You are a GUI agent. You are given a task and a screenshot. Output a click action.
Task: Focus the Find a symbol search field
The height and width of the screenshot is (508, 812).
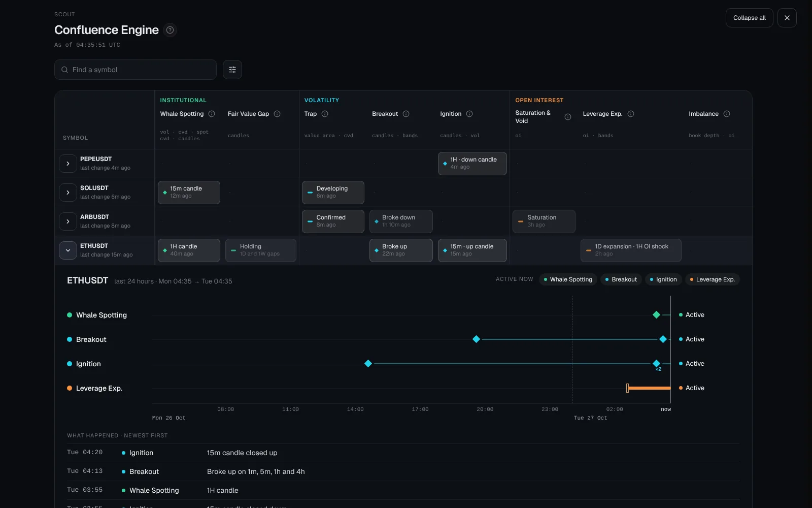[x=136, y=70]
